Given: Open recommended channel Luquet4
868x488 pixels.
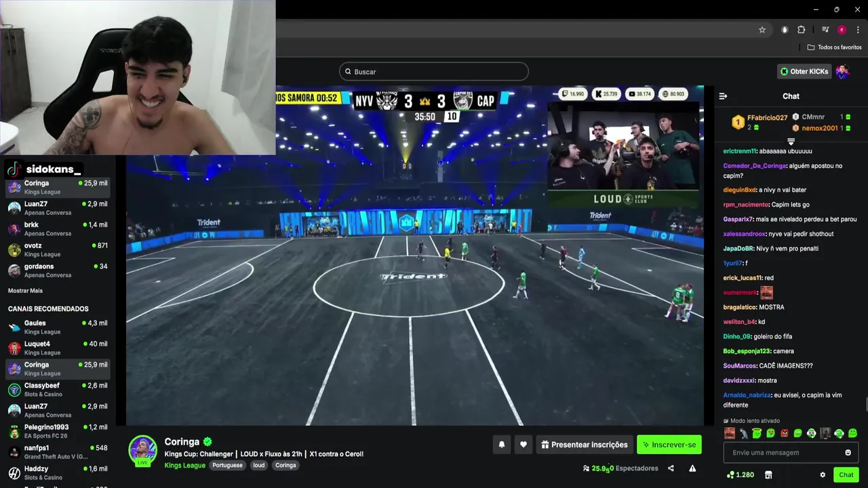Looking at the screenshot, I should click(58, 348).
